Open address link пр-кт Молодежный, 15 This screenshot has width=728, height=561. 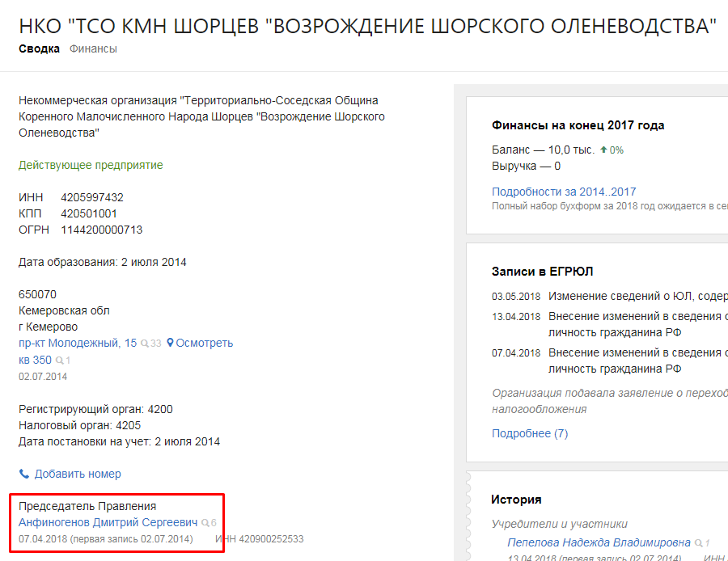78,343
